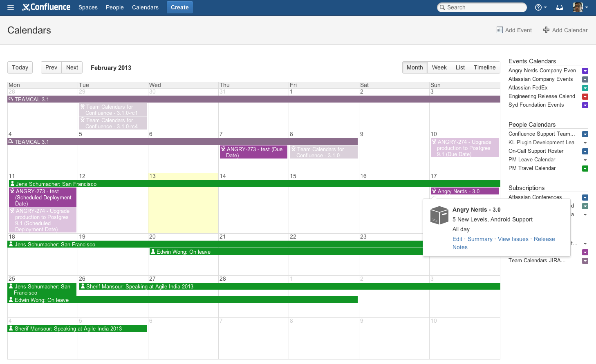Open Spaces menu
Screen dimensions: 596x364
88,7
